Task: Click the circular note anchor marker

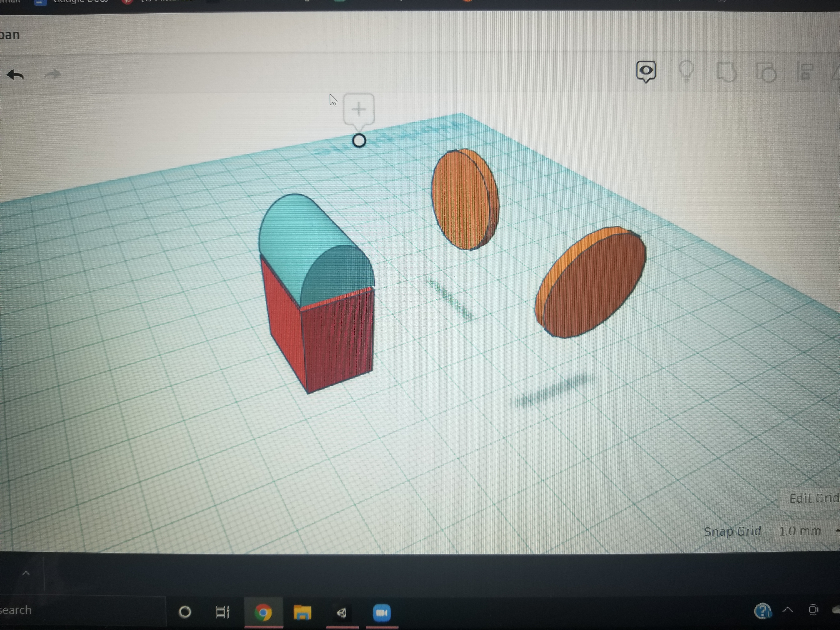Action: pyautogui.click(x=359, y=141)
